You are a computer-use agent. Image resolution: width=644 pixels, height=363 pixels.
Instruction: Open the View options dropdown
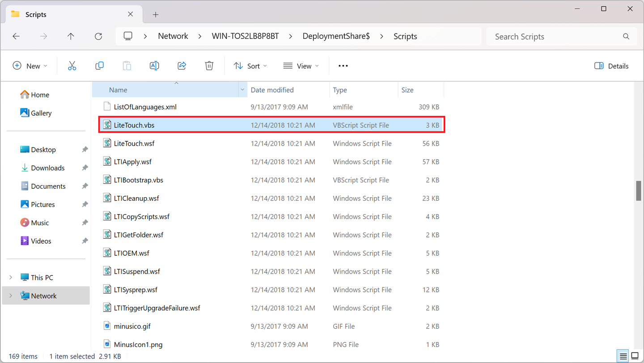tap(301, 66)
